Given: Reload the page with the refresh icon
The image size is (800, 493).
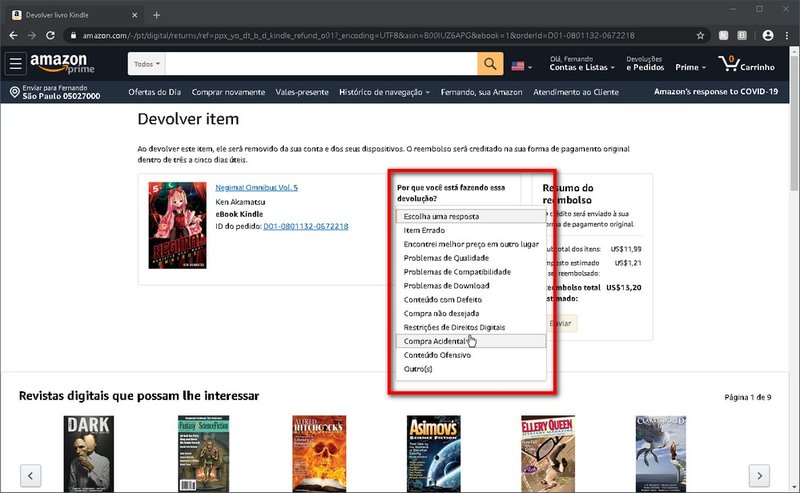Looking at the screenshot, I should click(50, 35).
